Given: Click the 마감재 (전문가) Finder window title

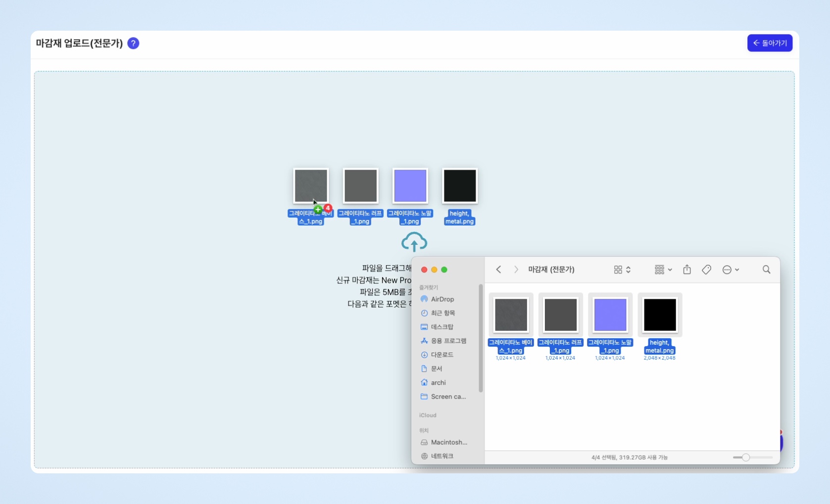Looking at the screenshot, I should coord(551,270).
